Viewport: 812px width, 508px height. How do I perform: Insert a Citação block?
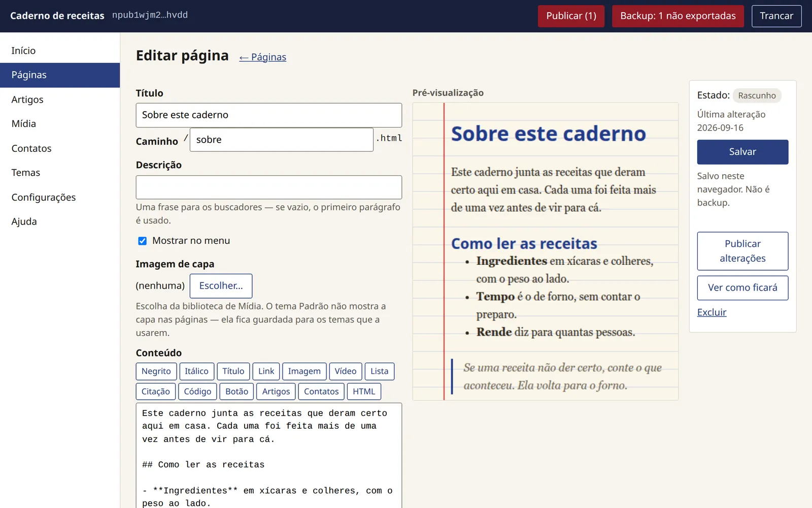pyautogui.click(x=156, y=392)
